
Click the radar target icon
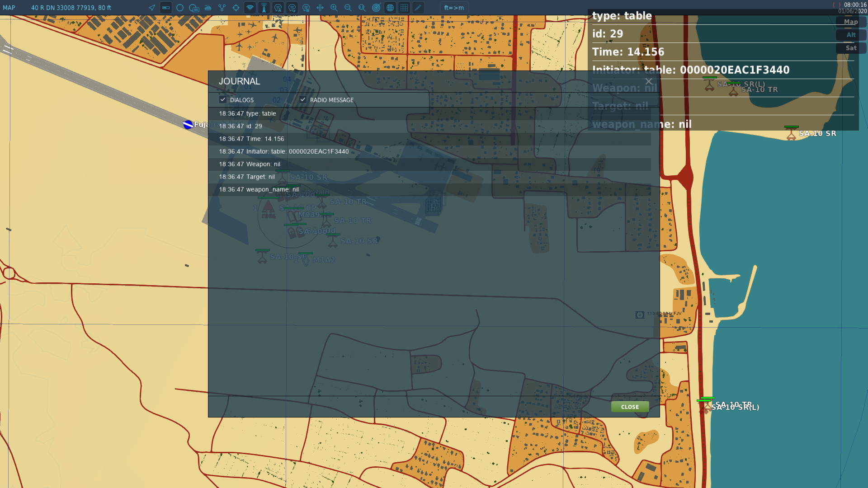[376, 8]
